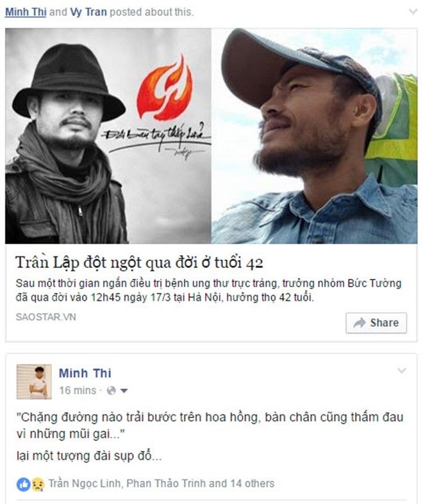Open the flame logo black-and-white photo
The width and height of the screenshot is (423, 504).
[108, 136]
